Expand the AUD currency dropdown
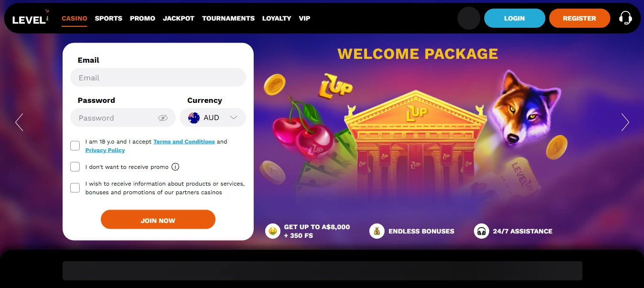The height and width of the screenshot is (288, 644). (213, 118)
